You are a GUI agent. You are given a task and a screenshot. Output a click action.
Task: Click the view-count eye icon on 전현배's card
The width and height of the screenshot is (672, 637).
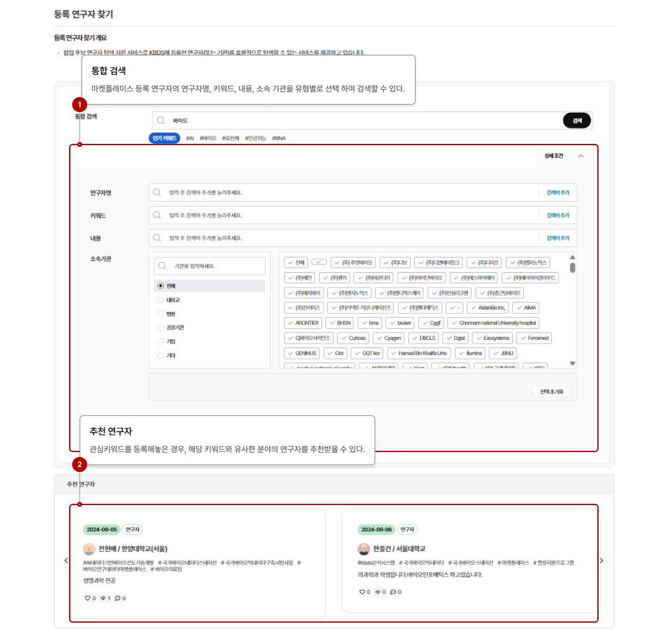(x=103, y=598)
